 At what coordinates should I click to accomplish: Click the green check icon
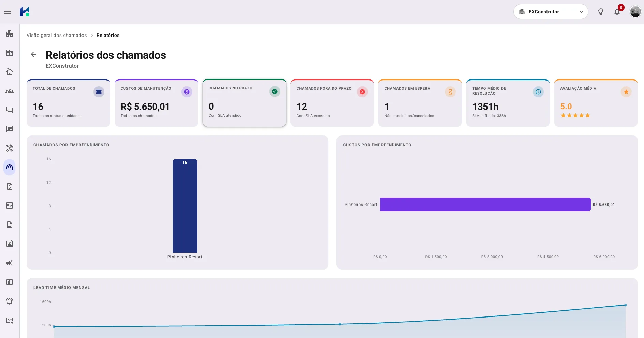pyautogui.click(x=275, y=91)
